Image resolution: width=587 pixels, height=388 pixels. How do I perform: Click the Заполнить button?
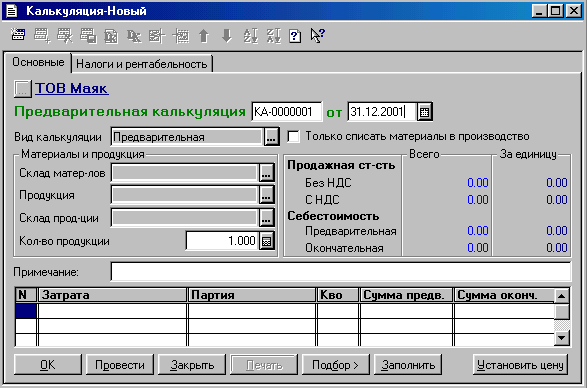pyautogui.click(x=408, y=364)
